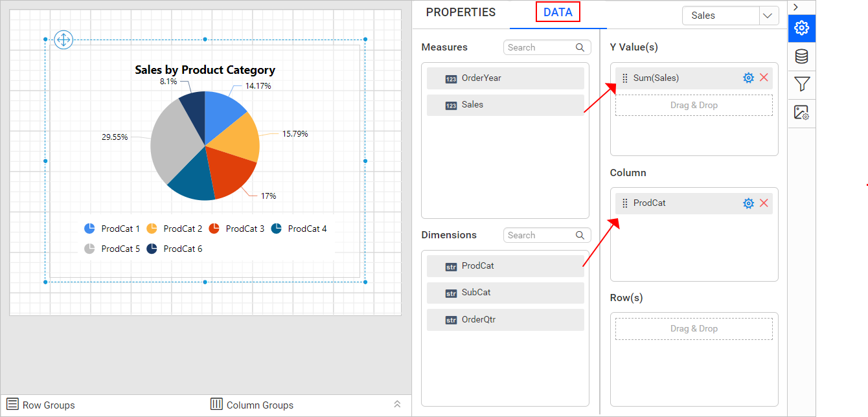The image size is (868, 417).
Task: Toggle ProdCat 3 legend swatch
Action: (214, 229)
